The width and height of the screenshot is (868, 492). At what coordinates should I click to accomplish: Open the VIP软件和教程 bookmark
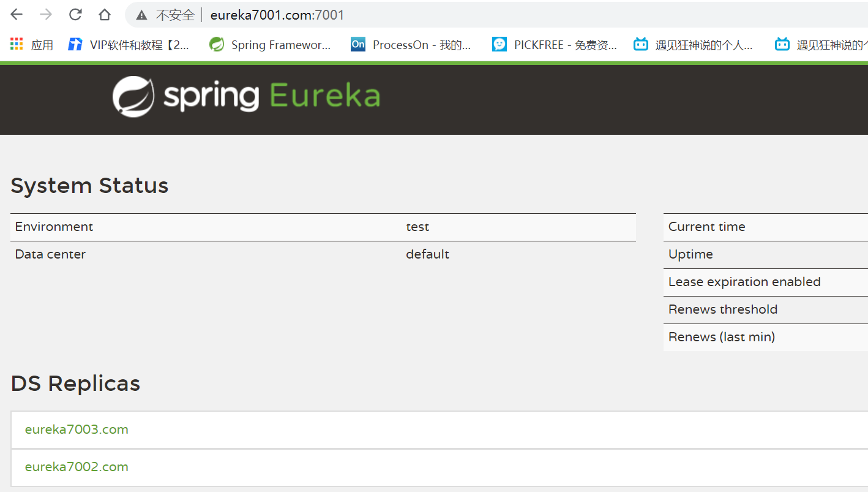129,45
